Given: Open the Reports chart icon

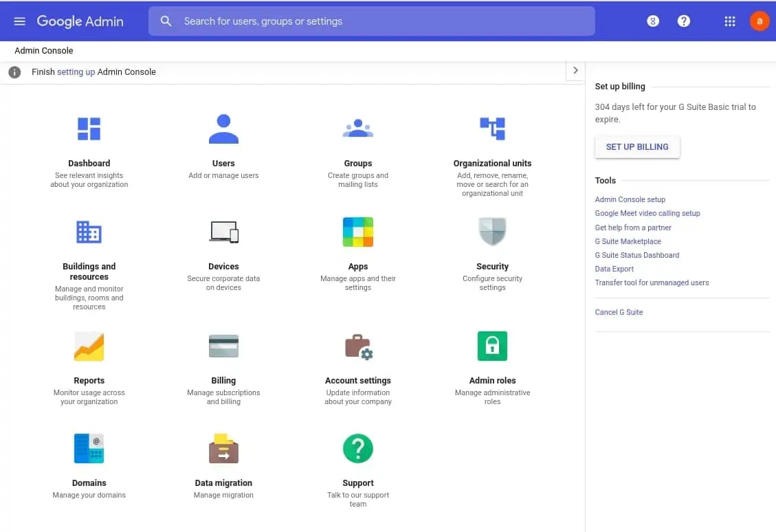Looking at the screenshot, I should coord(89,346).
